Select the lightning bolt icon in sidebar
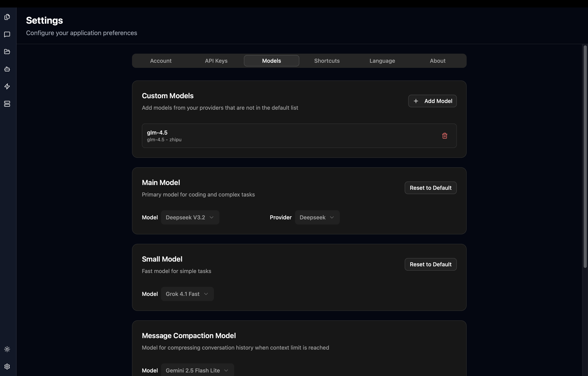The height and width of the screenshot is (376, 588). click(x=7, y=86)
